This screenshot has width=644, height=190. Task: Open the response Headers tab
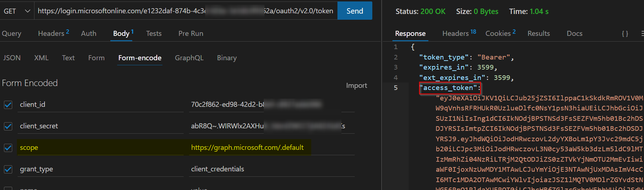tap(459, 33)
